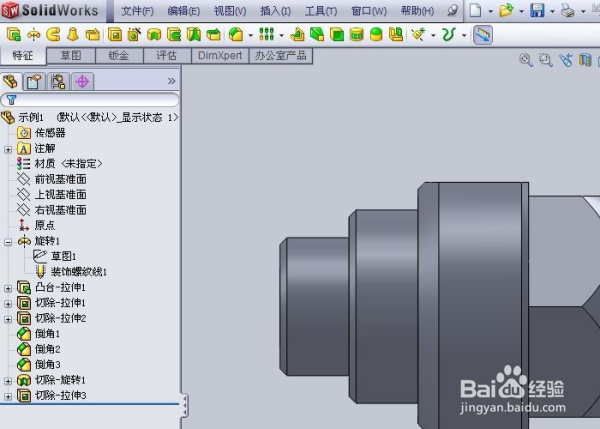This screenshot has width=600, height=429.
Task: Open the 帮助(H) menu
Action: (417, 11)
